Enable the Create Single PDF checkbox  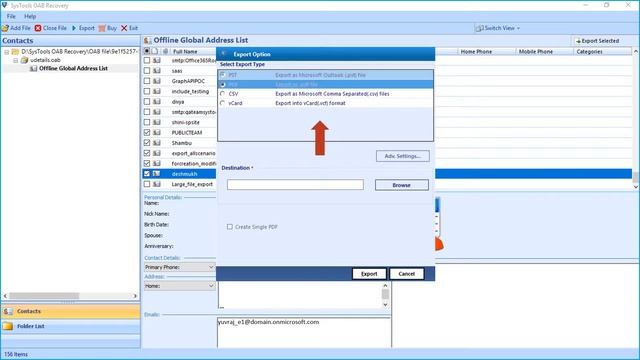point(230,227)
